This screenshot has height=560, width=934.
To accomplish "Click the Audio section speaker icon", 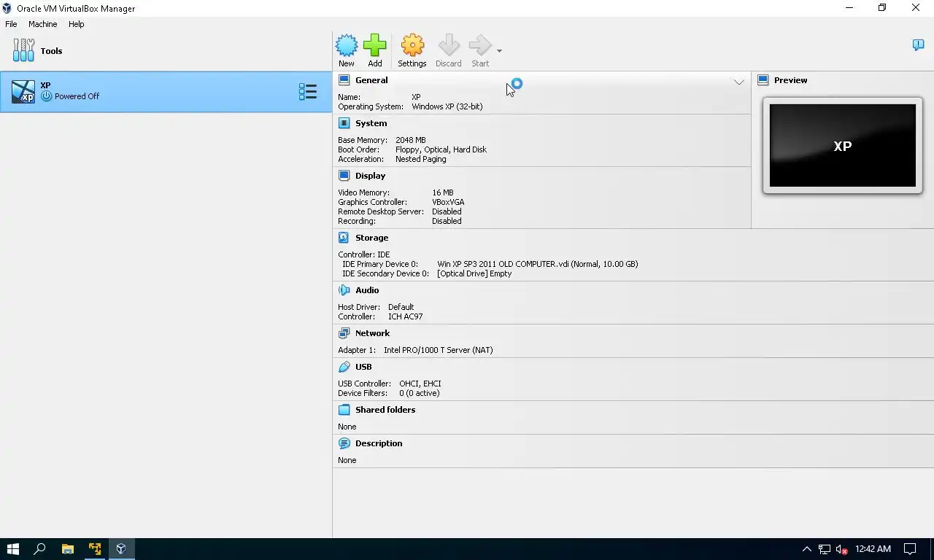I will pos(344,290).
